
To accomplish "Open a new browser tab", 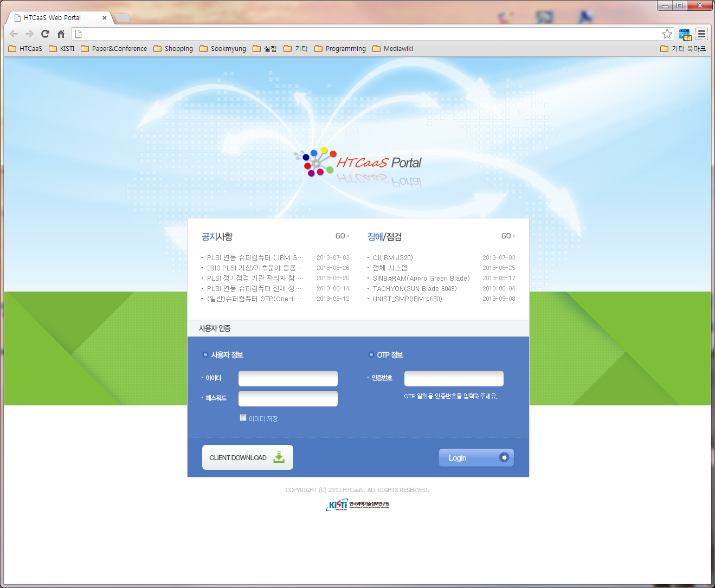I will pyautogui.click(x=123, y=18).
